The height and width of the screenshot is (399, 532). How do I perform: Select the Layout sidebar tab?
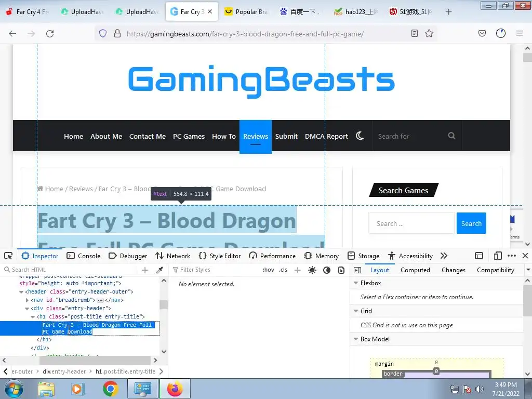(x=380, y=270)
